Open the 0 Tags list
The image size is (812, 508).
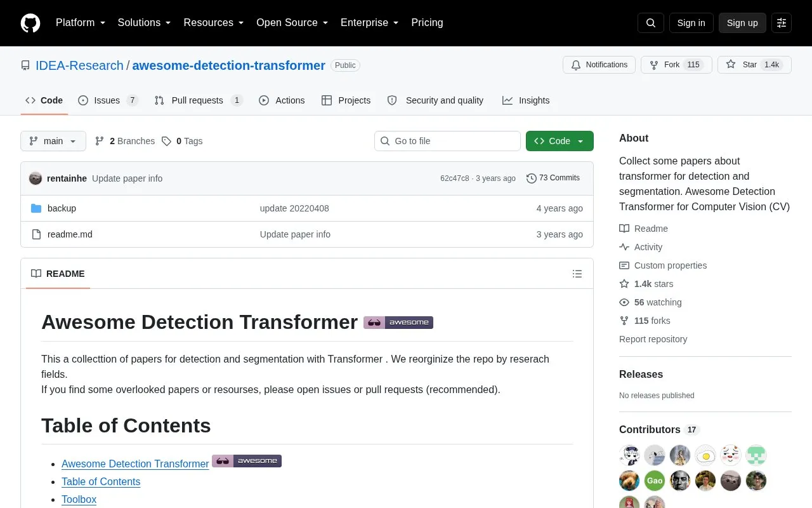[x=182, y=141]
